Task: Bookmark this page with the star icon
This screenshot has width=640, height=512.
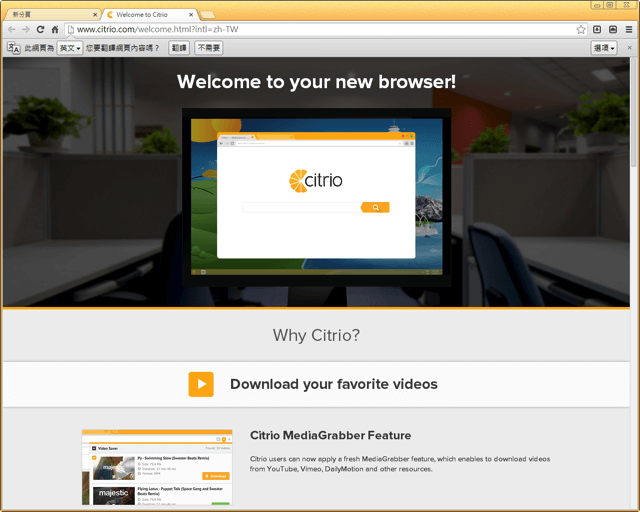Action: pos(581,29)
